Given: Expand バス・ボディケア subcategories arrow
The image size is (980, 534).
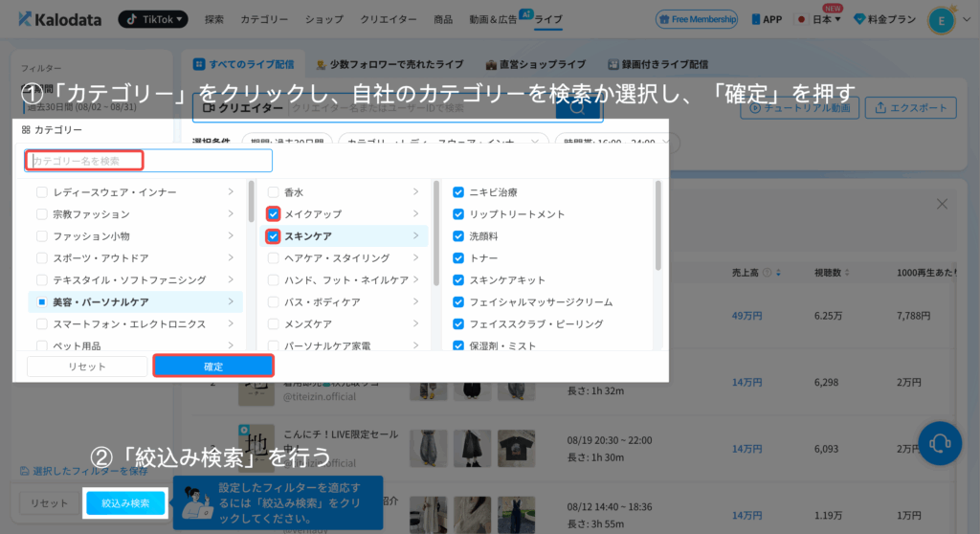Looking at the screenshot, I should click(x=415, y=301).
